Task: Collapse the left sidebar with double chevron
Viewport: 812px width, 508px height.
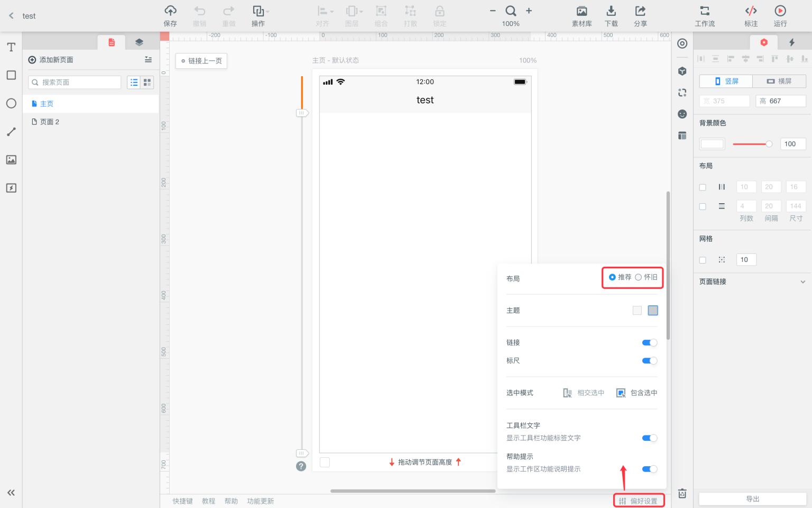Action: (11, 493)
